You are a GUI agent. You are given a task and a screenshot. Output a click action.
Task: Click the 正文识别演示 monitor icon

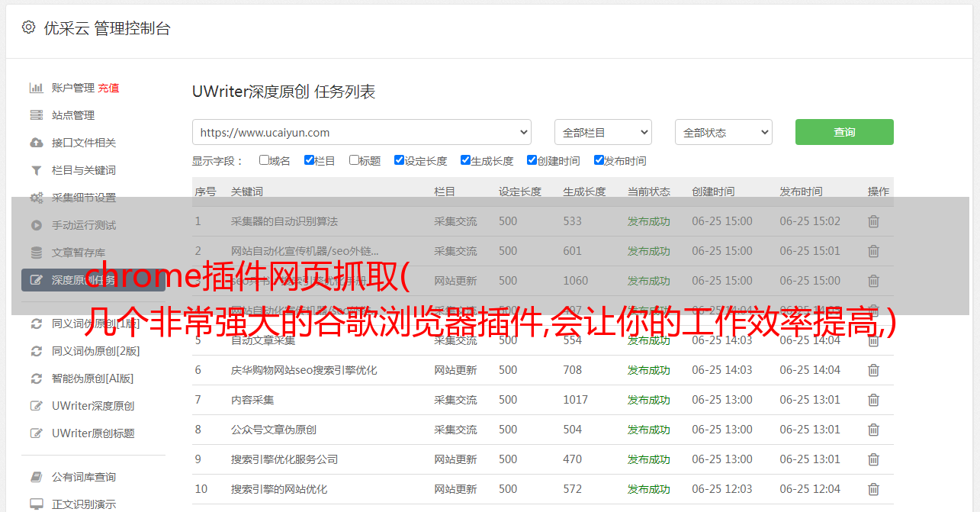coord(36,504)
